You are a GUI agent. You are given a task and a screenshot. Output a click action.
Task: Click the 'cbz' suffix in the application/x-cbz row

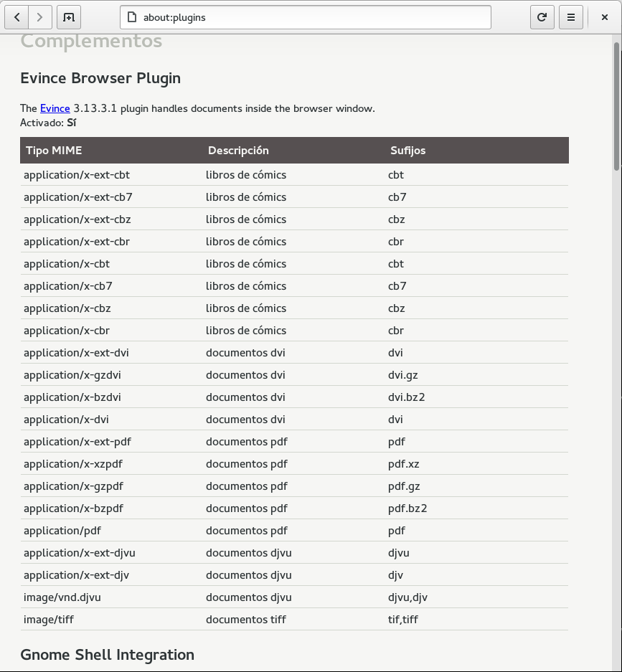pos(397,308)
